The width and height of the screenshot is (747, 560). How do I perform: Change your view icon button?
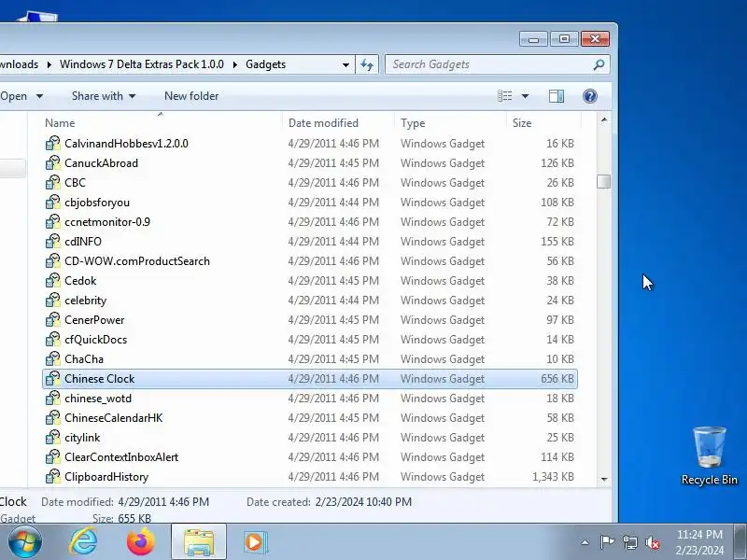(505, 96)
